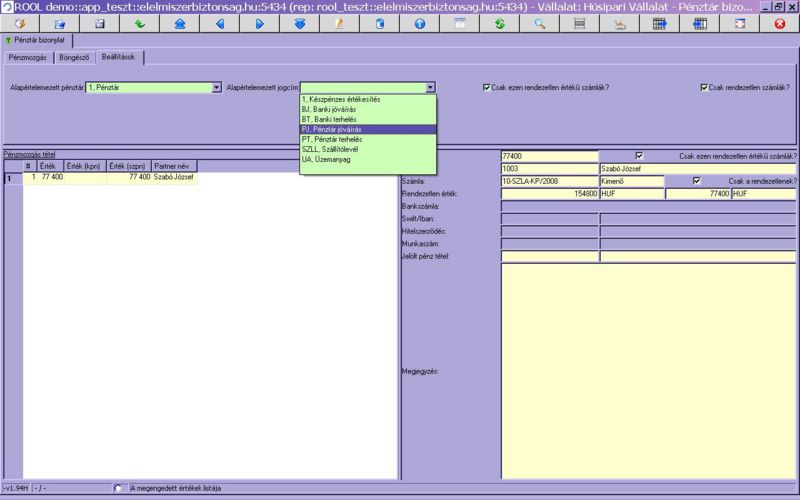
Task: Select 'A megengedett értékek listája' radio button
Action: tap(120, 488)
